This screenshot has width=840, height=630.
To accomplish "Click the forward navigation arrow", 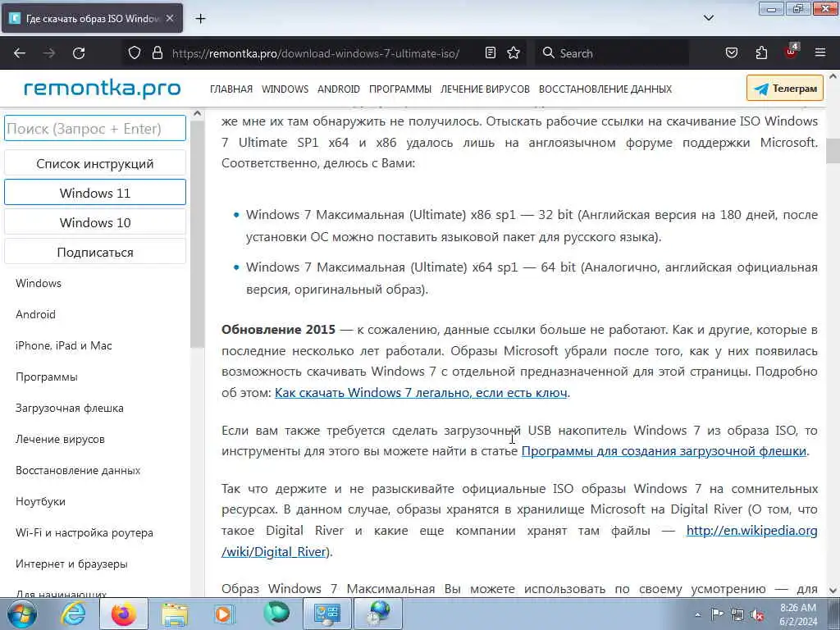I will [x=49, y=53].
